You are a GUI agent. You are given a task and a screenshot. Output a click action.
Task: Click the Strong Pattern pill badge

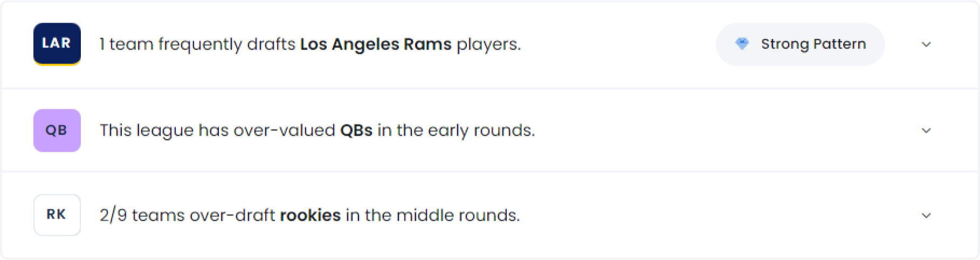800,44
